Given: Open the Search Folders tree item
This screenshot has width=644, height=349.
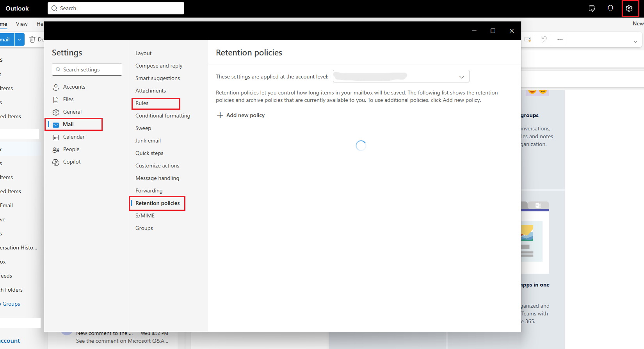Looking at the screenshot, I should (11, 290).
